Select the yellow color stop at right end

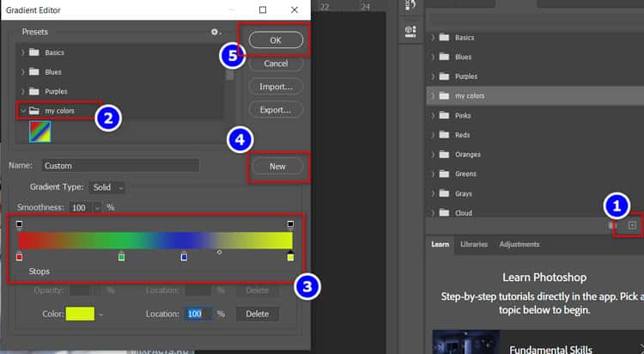click(x=290, y=257)
